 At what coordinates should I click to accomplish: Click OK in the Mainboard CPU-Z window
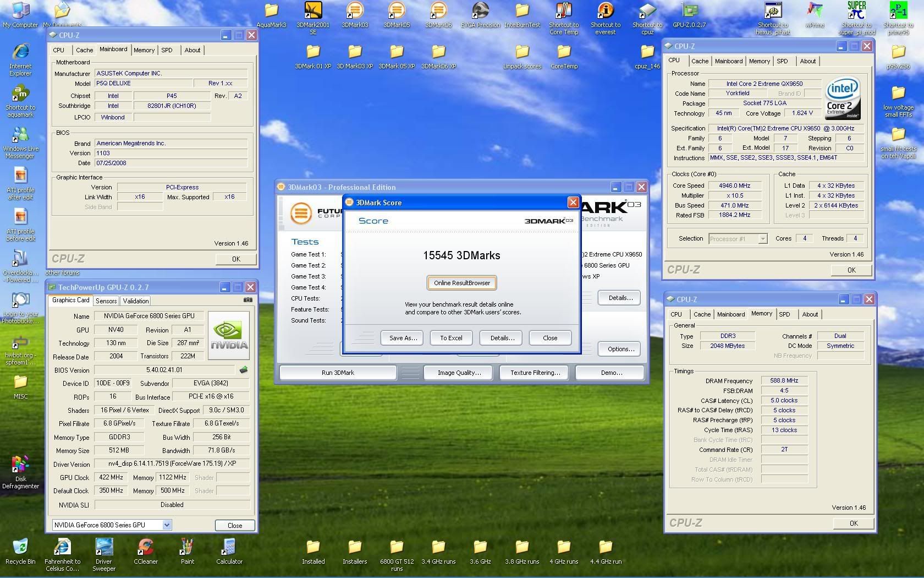pos(236,259)
